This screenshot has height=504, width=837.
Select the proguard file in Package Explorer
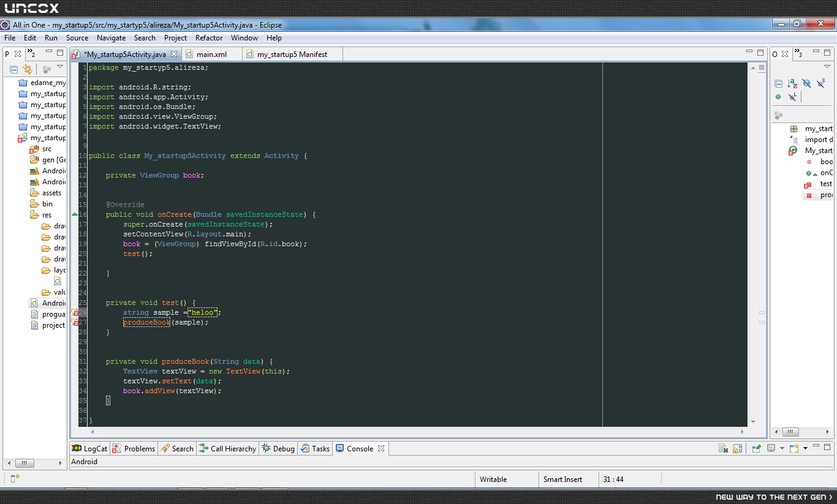point(48,314)
